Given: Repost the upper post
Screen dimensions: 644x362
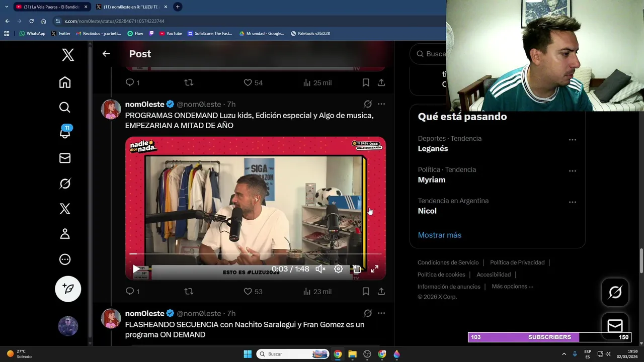Looking at the screenshot, I should [189, 82].
